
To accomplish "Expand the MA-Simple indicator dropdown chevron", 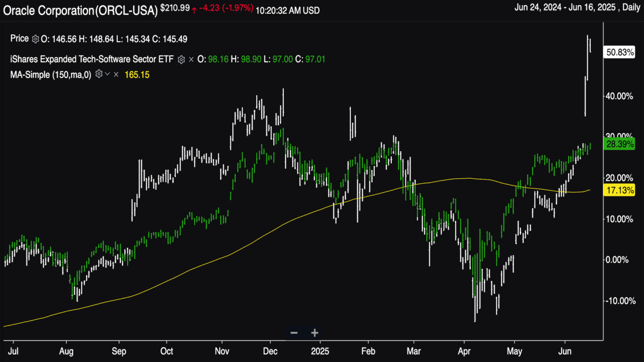I will tap(107, 74).
